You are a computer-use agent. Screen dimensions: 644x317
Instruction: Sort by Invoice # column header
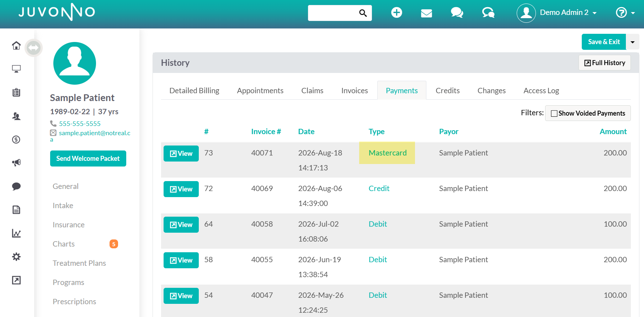[x=266, y=131]
